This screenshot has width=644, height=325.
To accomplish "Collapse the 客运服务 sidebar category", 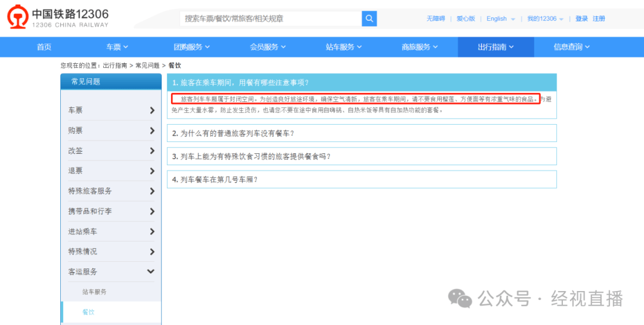I will click(x=112, y=271).
